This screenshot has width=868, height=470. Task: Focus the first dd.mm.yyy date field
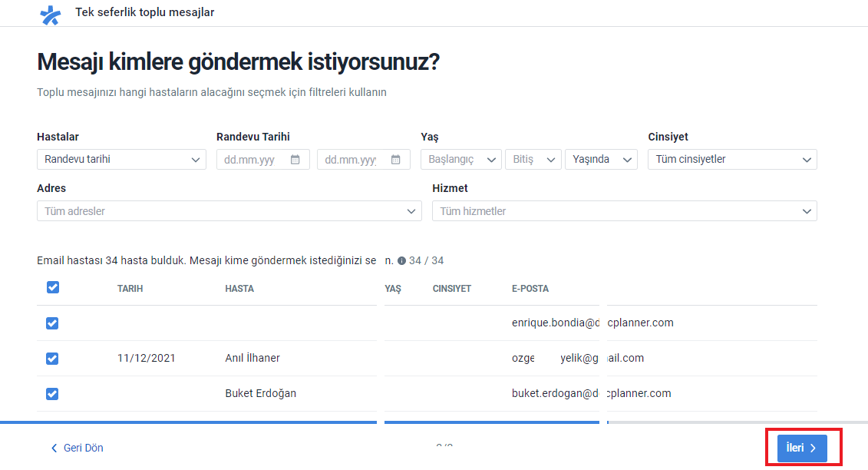pos(263,160)
